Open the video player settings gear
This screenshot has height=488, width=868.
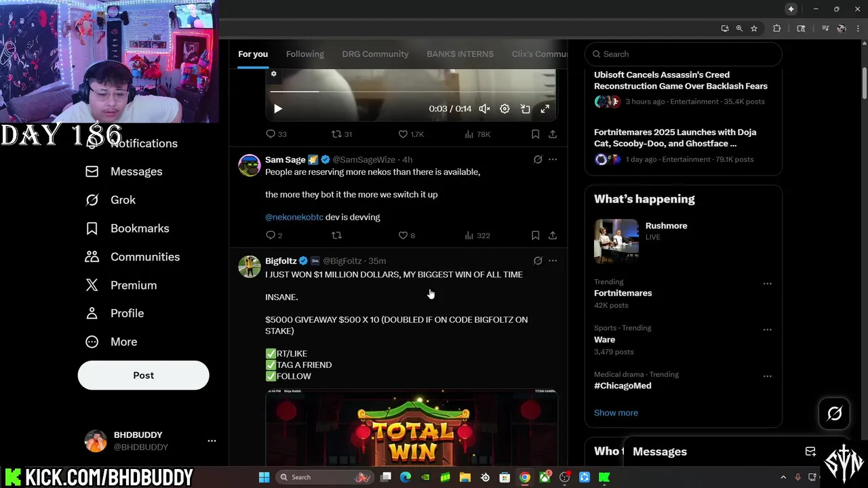pyautogui.click(x=505, y=108)
